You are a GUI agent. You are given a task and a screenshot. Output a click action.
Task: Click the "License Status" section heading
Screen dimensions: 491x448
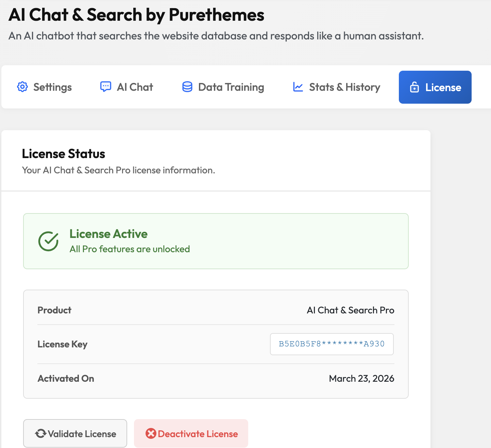64,154
